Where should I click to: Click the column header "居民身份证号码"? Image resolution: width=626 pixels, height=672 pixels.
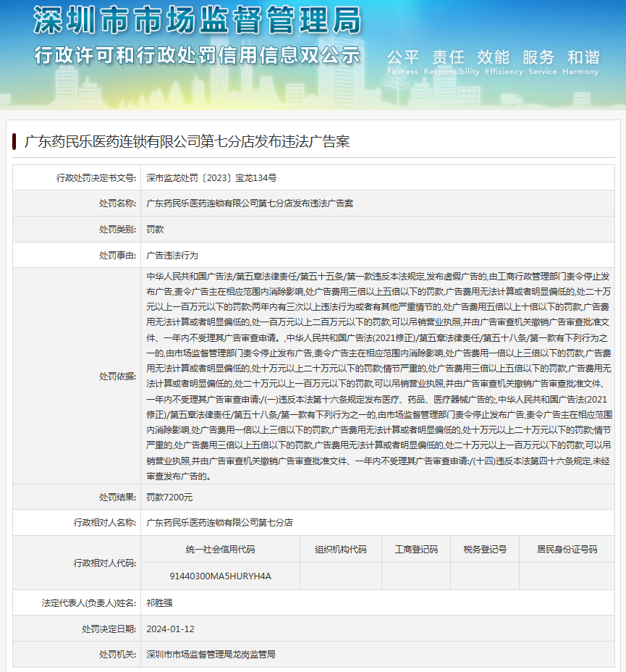(567, 550)
